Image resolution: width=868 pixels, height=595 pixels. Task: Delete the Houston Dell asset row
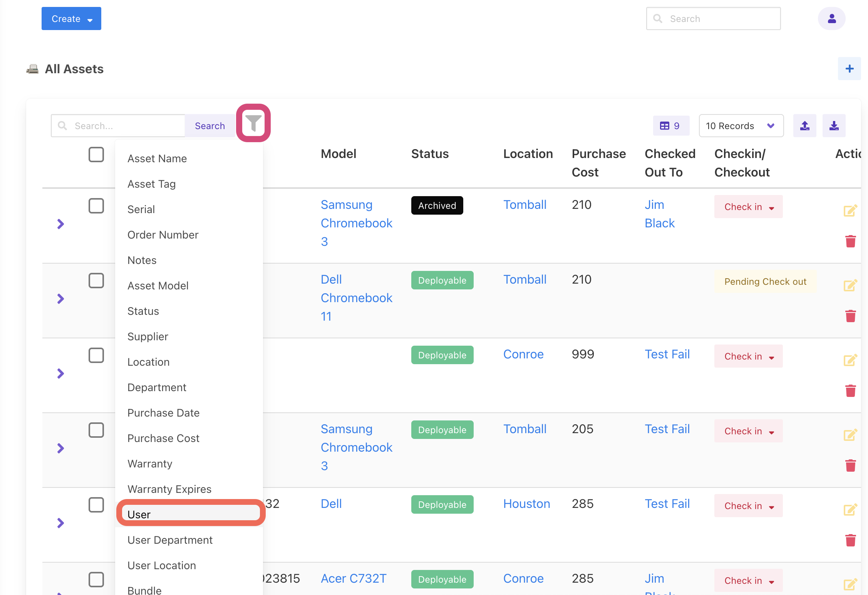pos(850,540)
